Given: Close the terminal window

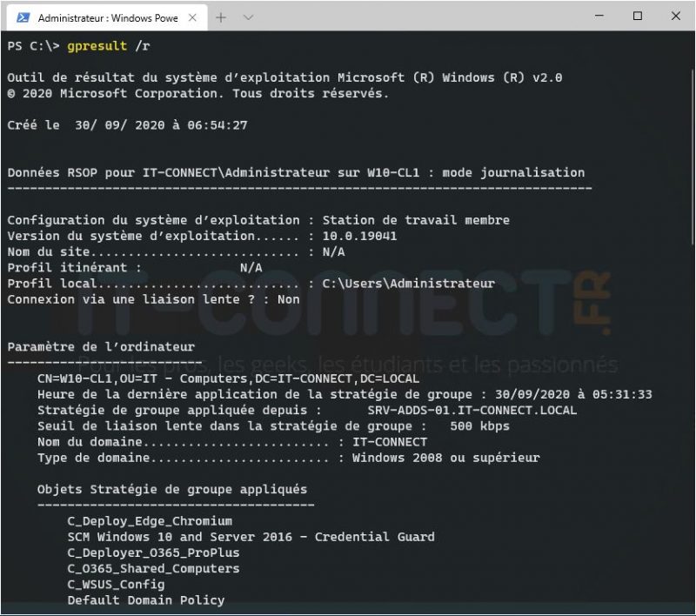Looking at the screenshot, I should click(x=676, y=16).
